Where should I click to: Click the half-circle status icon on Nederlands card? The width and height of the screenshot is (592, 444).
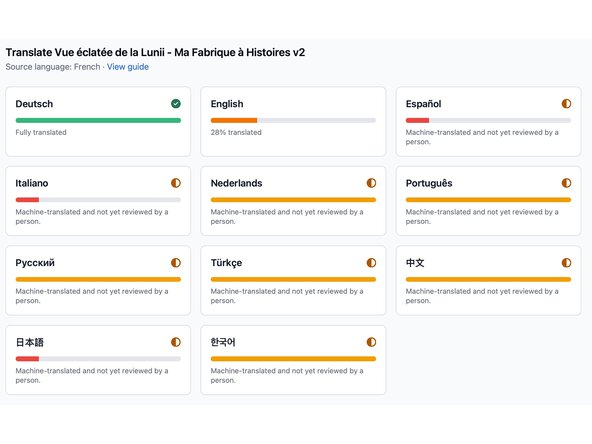point(371,183)
